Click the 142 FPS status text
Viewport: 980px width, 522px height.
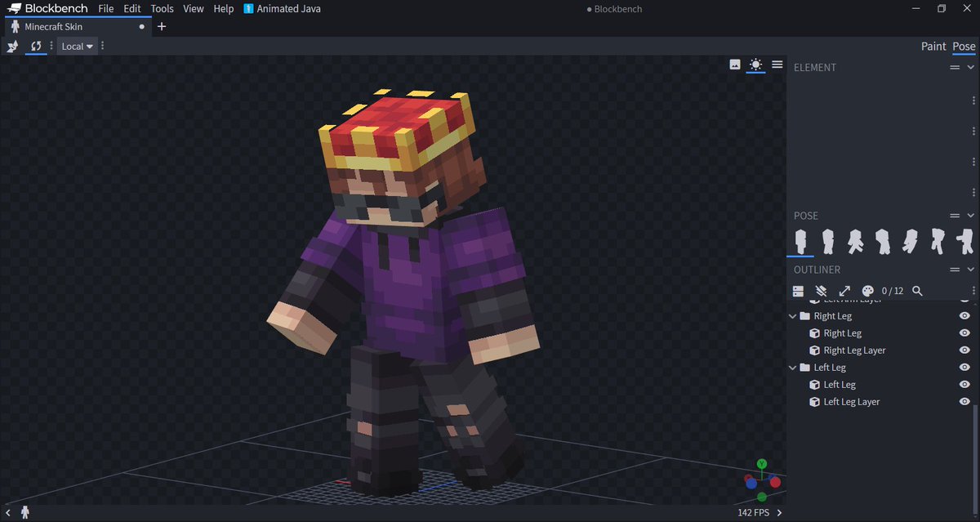753,513
